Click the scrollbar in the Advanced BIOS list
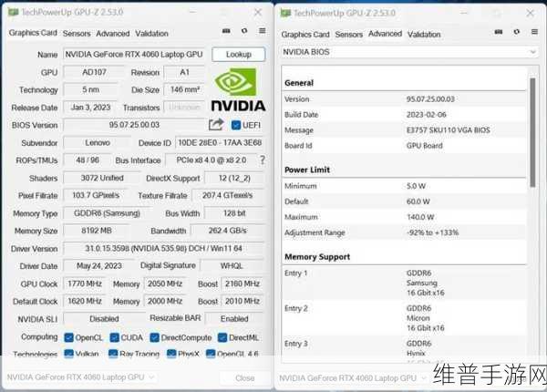 coord(532,132)
